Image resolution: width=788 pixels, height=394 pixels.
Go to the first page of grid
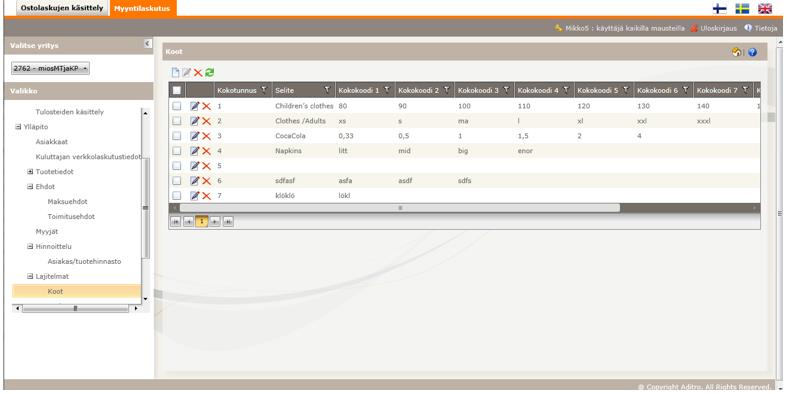click(175, 222)
